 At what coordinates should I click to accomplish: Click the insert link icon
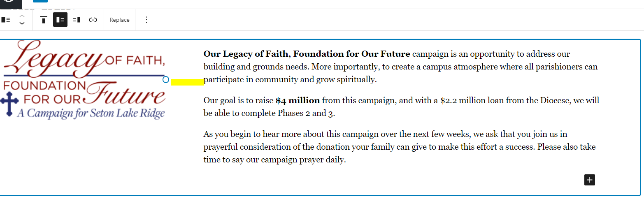click(x=93, y=20)
